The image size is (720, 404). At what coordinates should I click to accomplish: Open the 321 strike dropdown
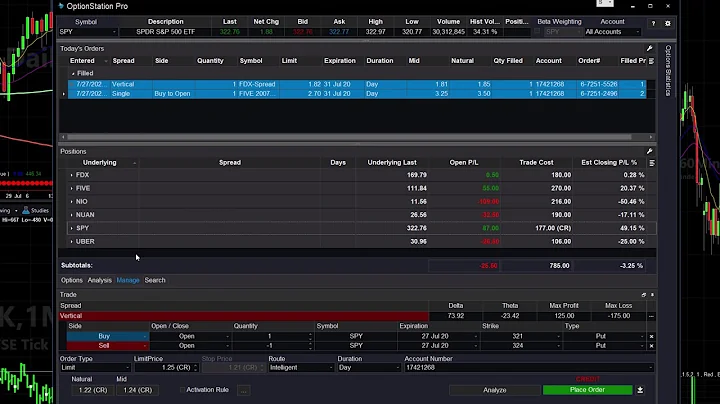click(558, 336)
